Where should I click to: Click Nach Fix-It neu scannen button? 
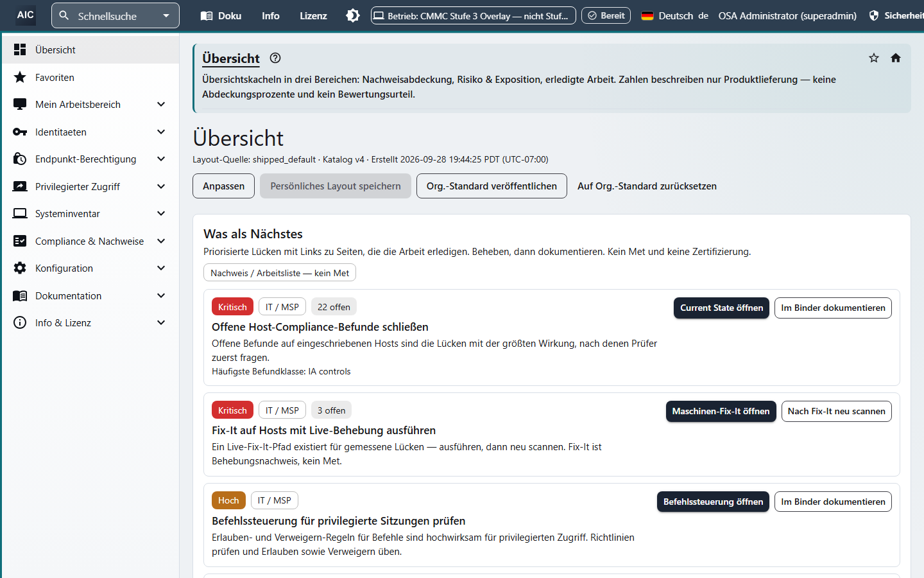837,411
